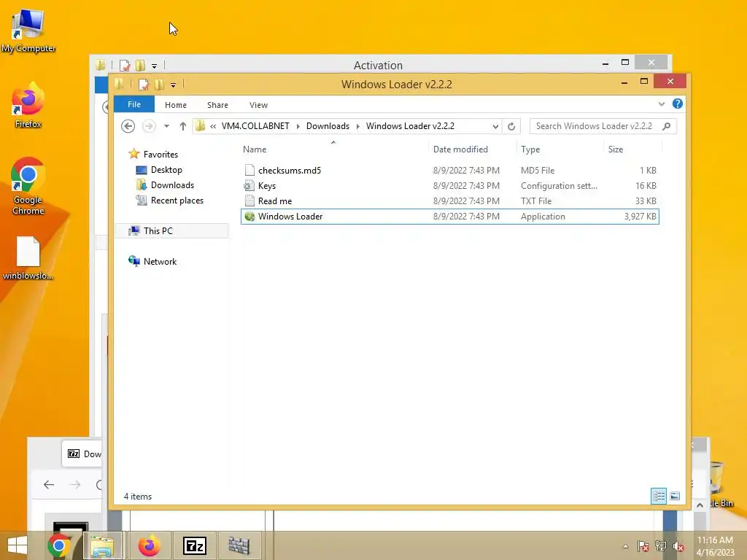Open recent locations dropdown arrow

coord(166,126)
